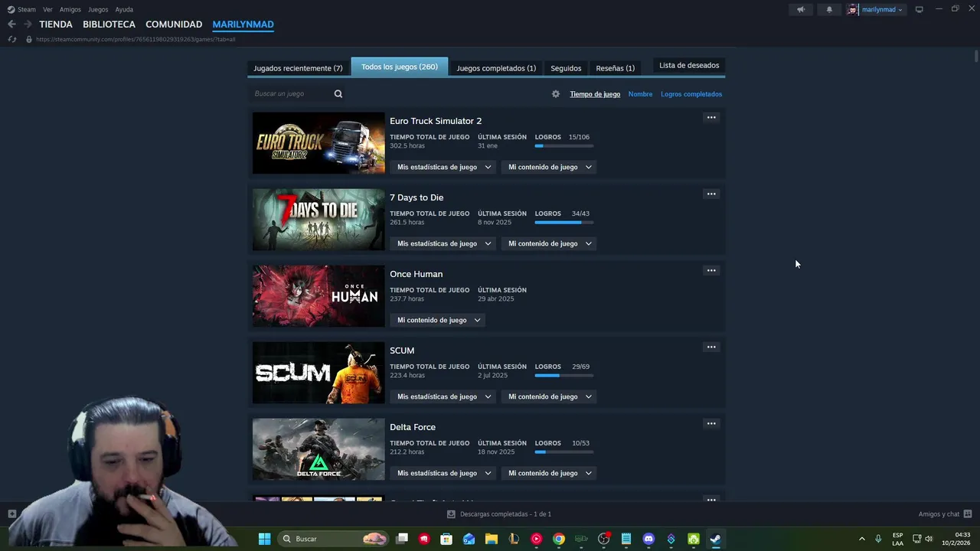Open Outlook mail from taskbar
This screenshot has width=980, height=551.
click(x=469, y=539)
